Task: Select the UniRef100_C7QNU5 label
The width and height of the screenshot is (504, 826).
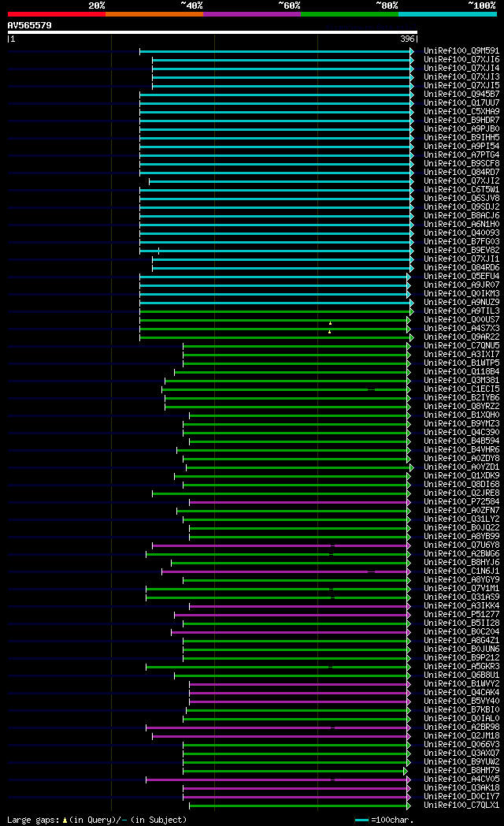Action: [x=461, y=345]
